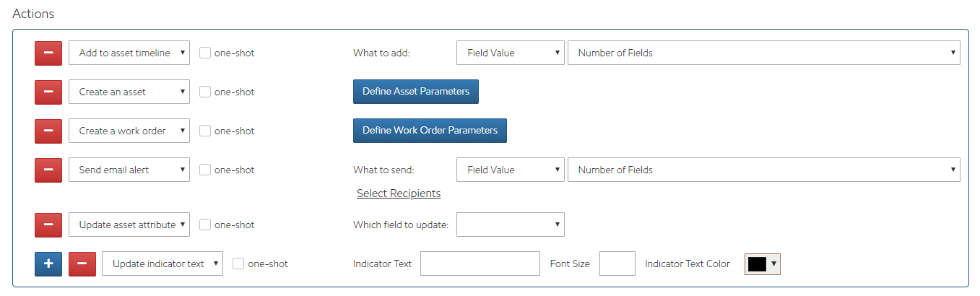The width and height of the screenshot is (980, 296).
Task: Remove the Create a work order action
Action: click(48, 131)
